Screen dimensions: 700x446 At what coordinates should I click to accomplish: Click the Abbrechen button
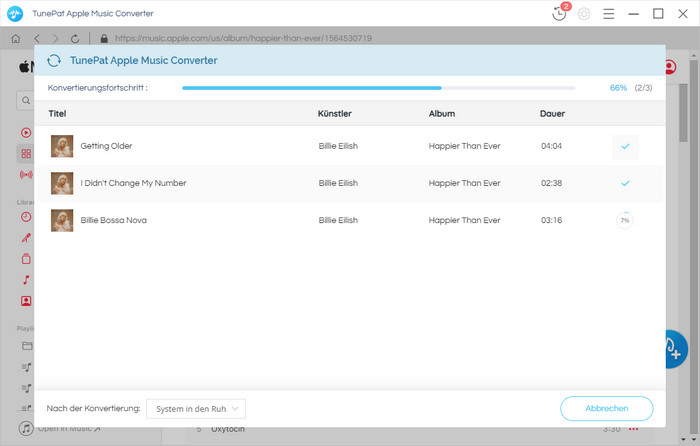tap(607, 408)
